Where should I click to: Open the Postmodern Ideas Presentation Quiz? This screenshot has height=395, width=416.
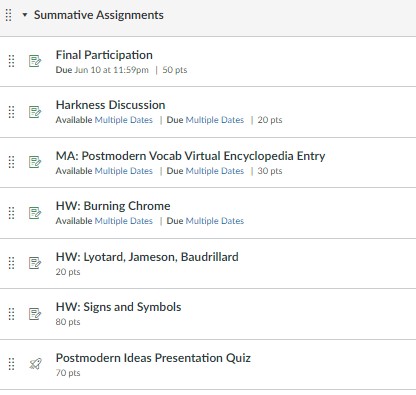tap(153, 358)
